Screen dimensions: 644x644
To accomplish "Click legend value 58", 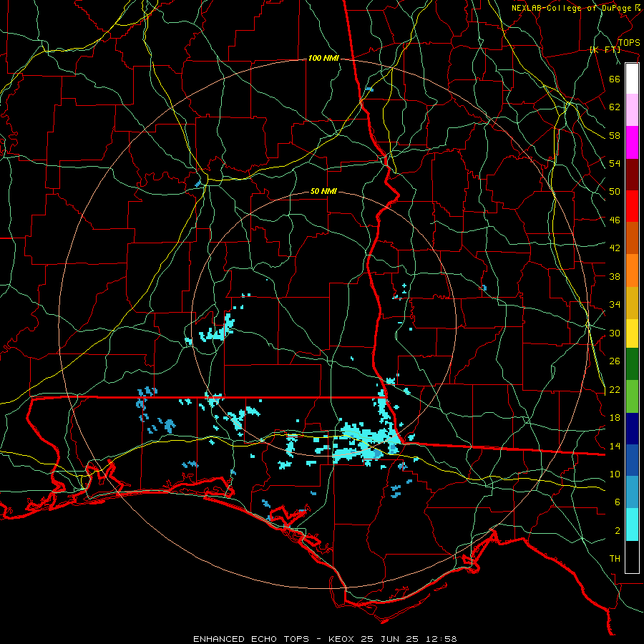I will click(x=615, y=135).
